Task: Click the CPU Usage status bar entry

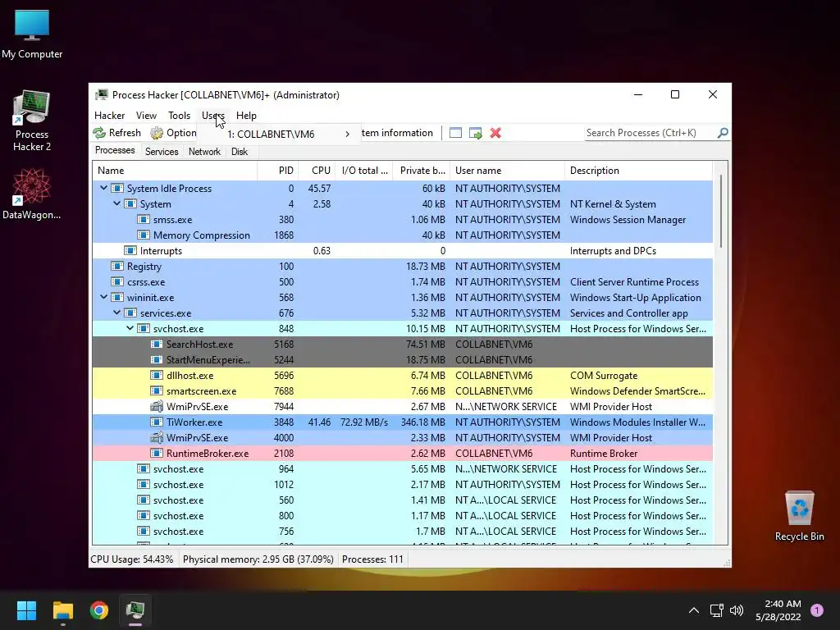Action: (132, 559)
